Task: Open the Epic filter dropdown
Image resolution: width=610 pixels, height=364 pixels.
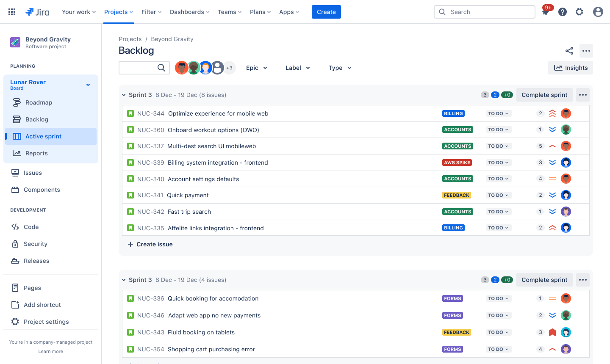Action: (256, 68)
